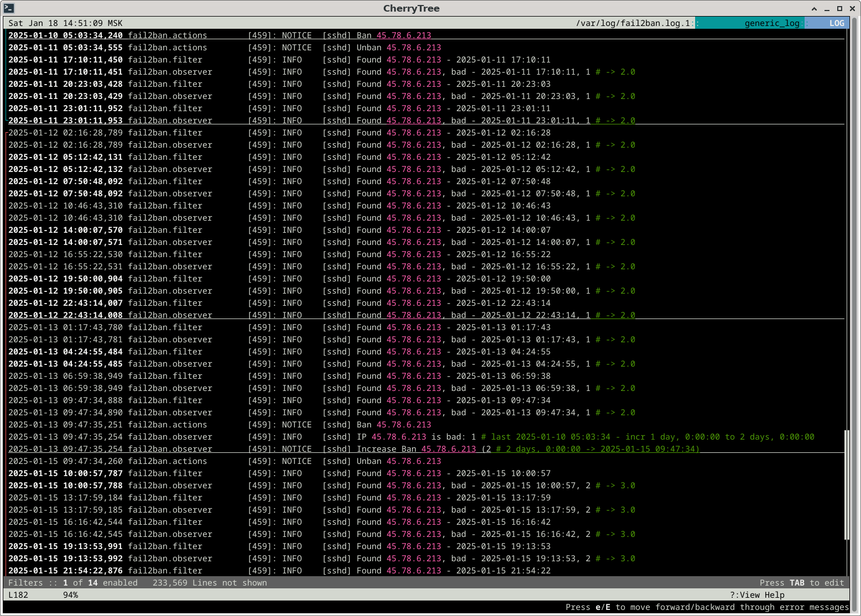This screenshot has height=616, width=861.
Task: Click the terminal icon in title bar
Action: coord(8,8)
